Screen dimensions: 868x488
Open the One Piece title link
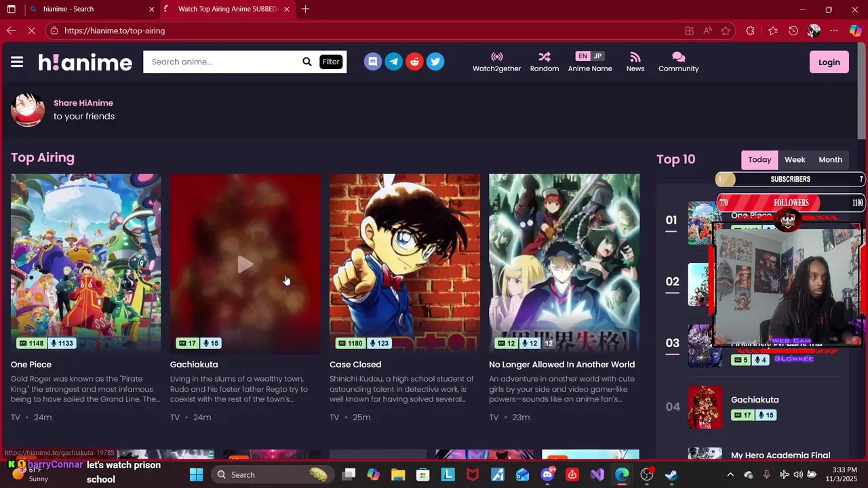coord(31,365)
